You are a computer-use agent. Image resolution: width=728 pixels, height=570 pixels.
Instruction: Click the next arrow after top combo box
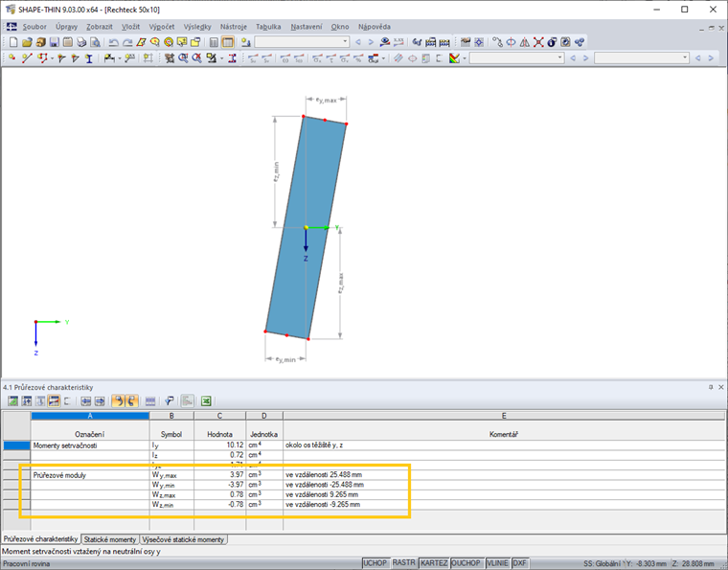tap(371, 42)
